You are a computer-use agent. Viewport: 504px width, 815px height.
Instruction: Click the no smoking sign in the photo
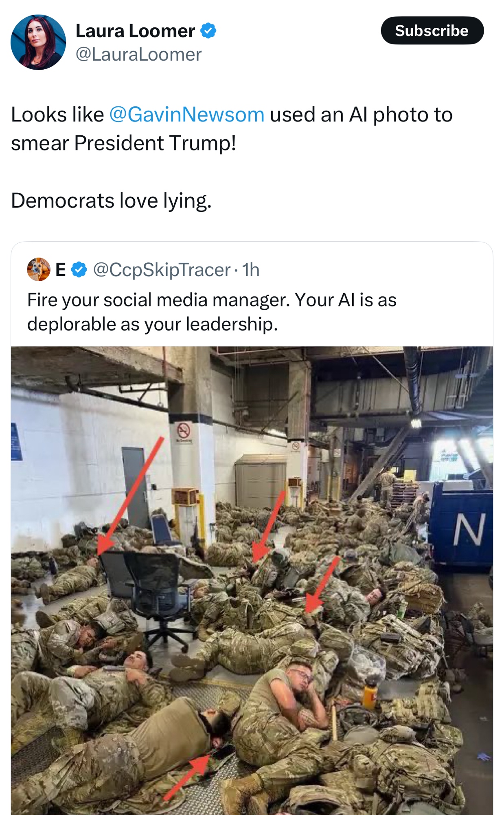coord(184,430)
